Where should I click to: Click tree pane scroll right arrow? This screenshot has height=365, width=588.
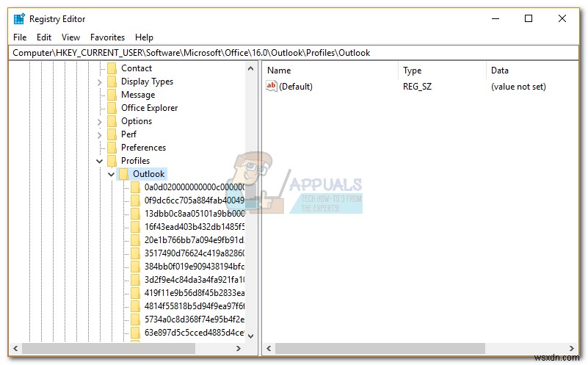238,348
